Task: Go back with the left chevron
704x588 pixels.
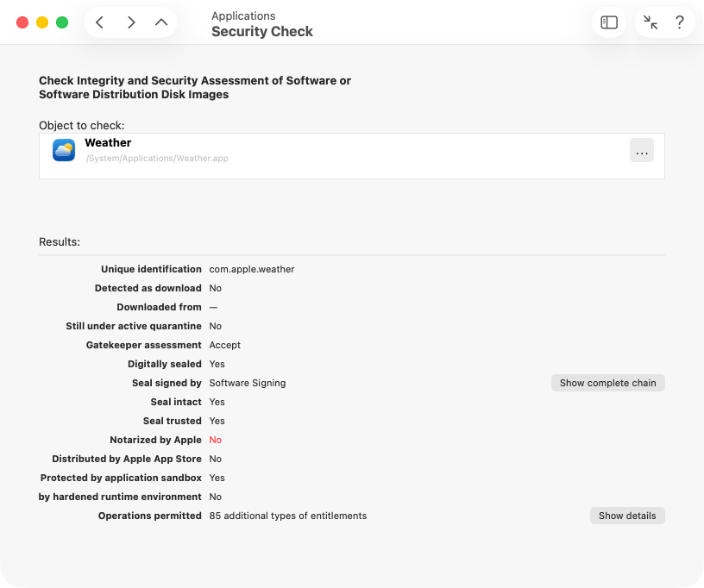Action: pos(100,22)
